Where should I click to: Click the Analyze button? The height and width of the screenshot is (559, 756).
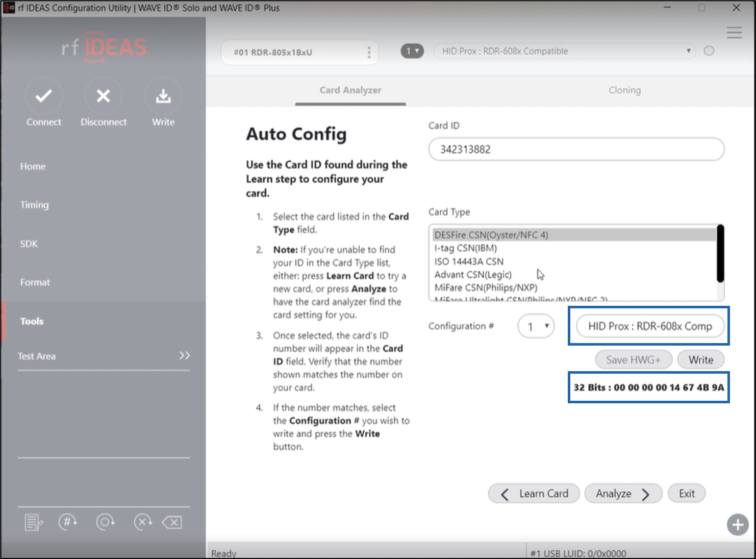tap(623, 494)
